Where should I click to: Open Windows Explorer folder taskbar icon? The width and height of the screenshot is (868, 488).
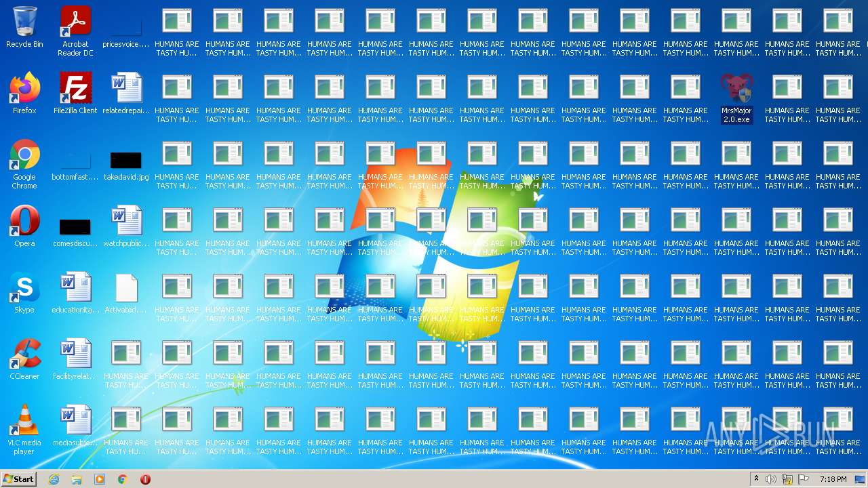(x=77, y=479)
